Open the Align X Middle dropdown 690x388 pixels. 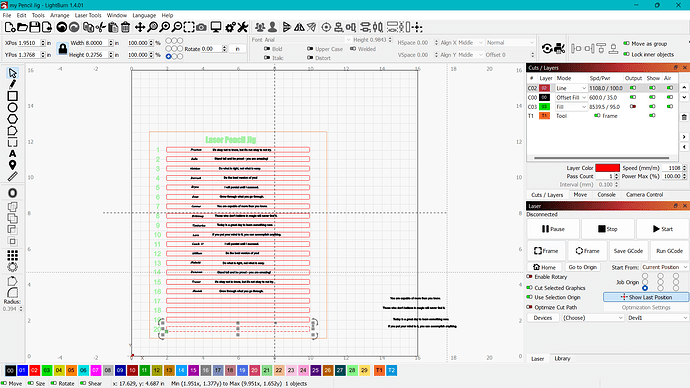[x=462, y=43]
